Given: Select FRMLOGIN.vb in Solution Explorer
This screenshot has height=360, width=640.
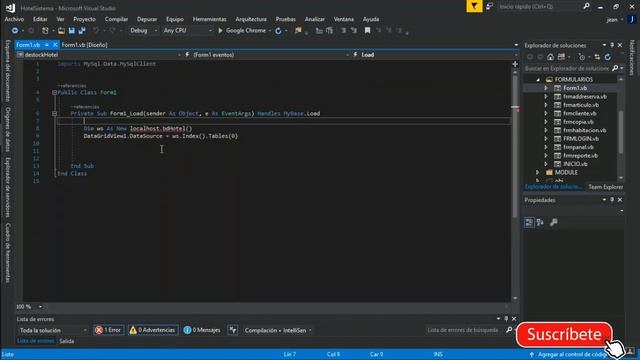Looking at the screenshot, I should pos(581,139).
